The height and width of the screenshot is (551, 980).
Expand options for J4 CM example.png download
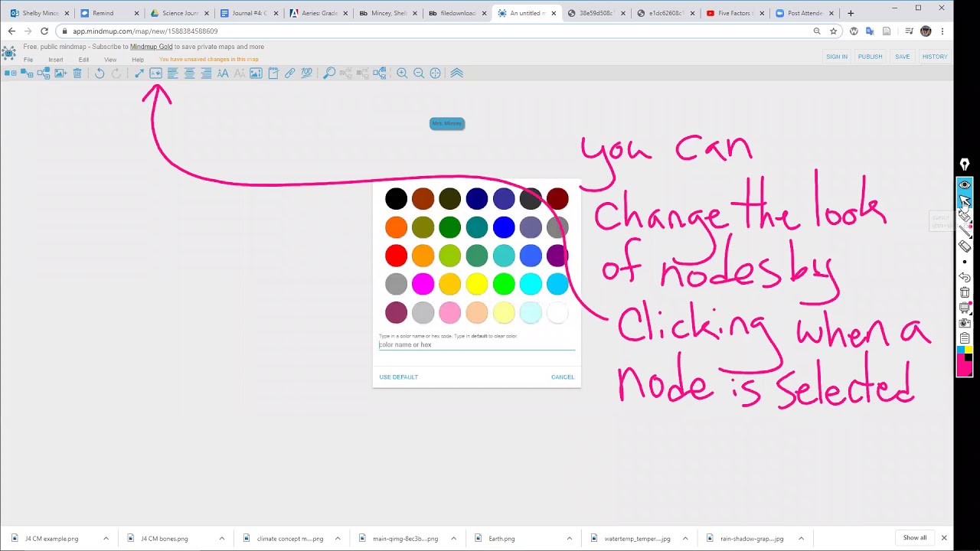click(x=106, y=539)
